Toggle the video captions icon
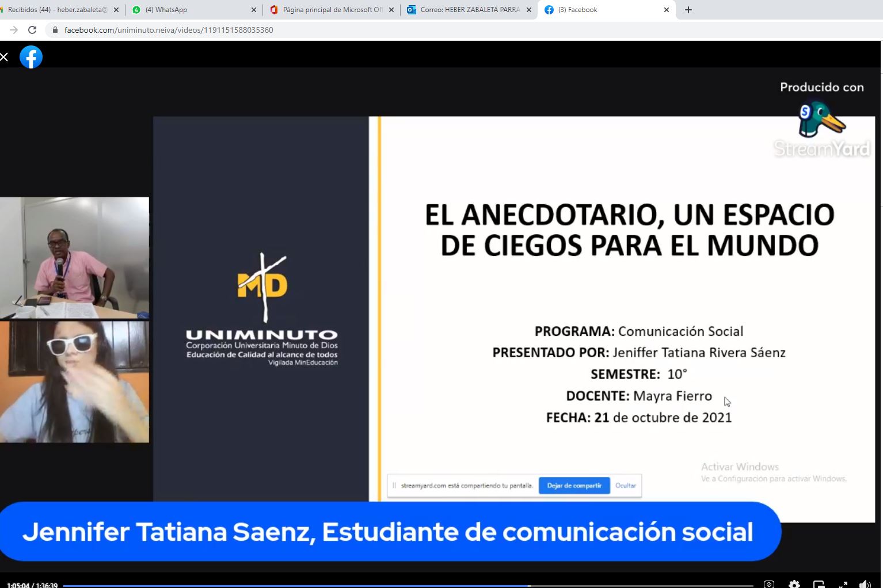Viewport: 883px width, 588px height. point(769,585)
